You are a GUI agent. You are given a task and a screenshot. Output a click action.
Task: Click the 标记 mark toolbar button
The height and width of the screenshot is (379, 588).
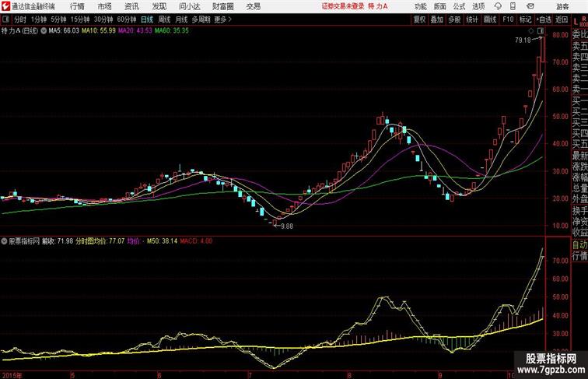tap(525, 19)
